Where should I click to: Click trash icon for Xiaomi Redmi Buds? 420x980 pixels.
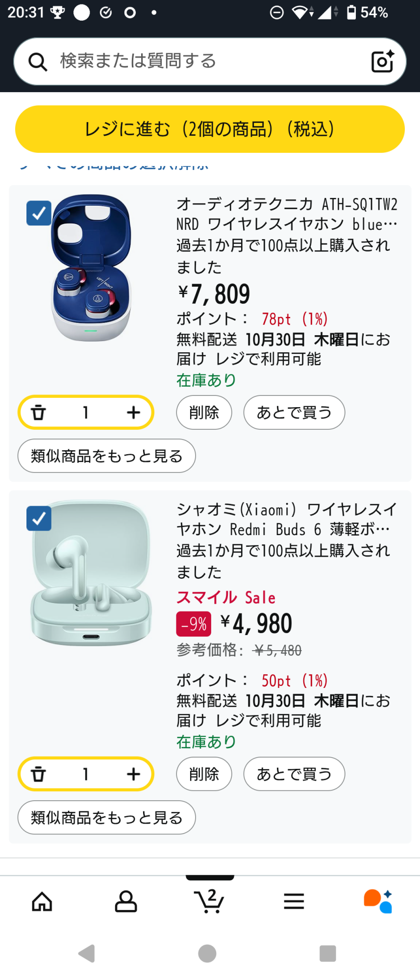pyautogui.click(x=39, y=774)
